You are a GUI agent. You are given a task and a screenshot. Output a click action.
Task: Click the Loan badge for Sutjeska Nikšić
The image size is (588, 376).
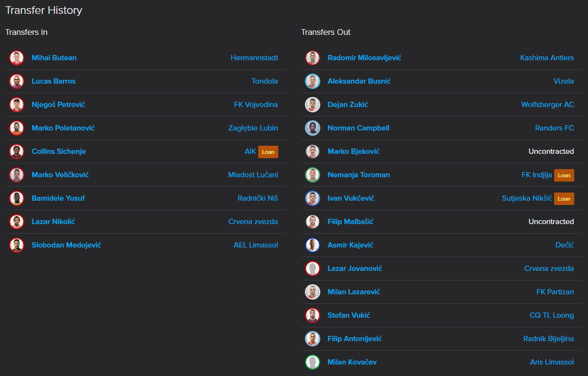click(x=564, y=199)
